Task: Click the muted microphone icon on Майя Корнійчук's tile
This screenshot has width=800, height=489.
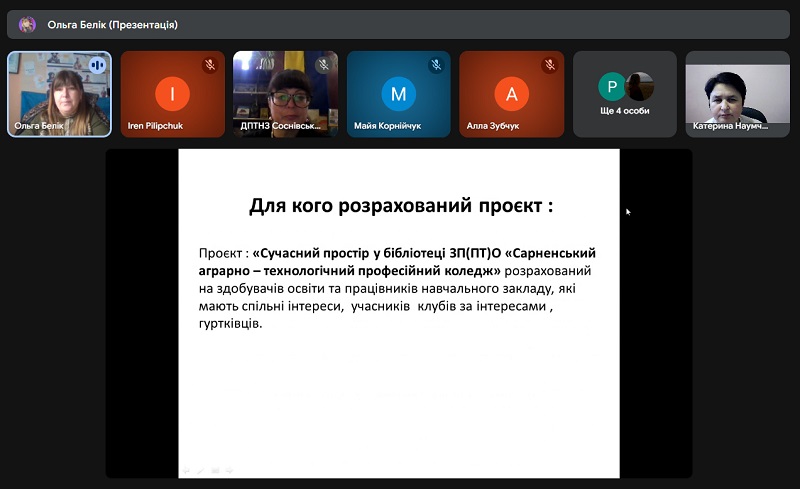Action: click(x=436, y=65)
